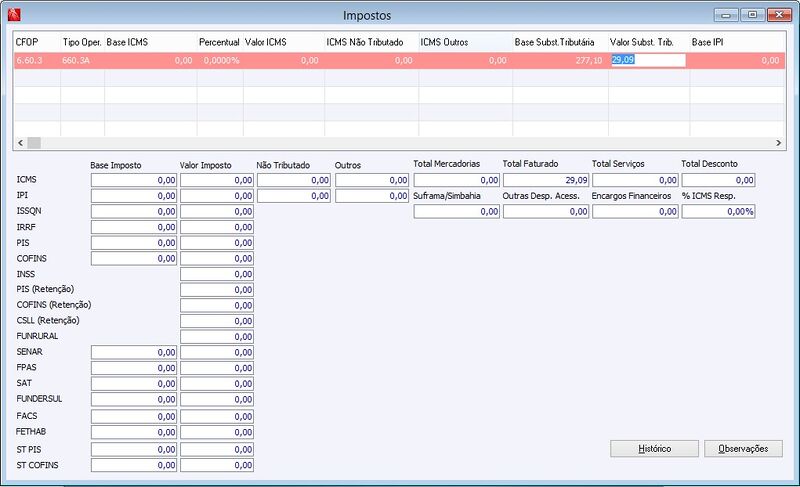Focus the FUNRURAL value field

217,337
